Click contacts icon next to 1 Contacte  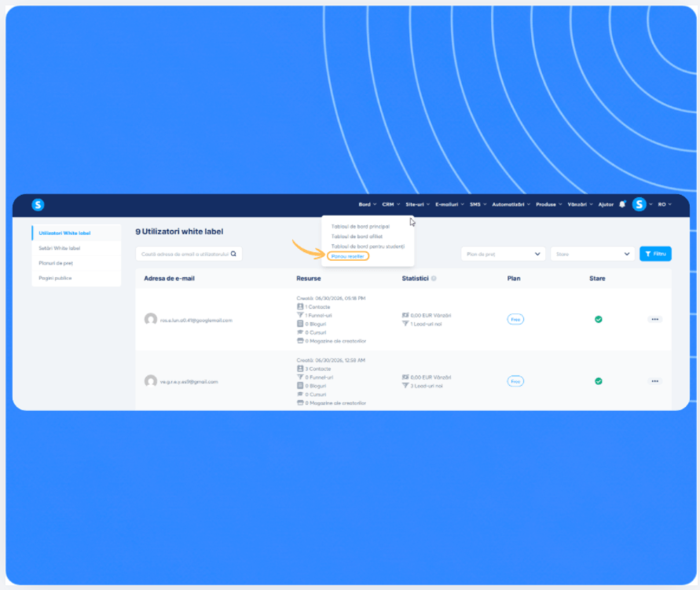tap(300, 306)
